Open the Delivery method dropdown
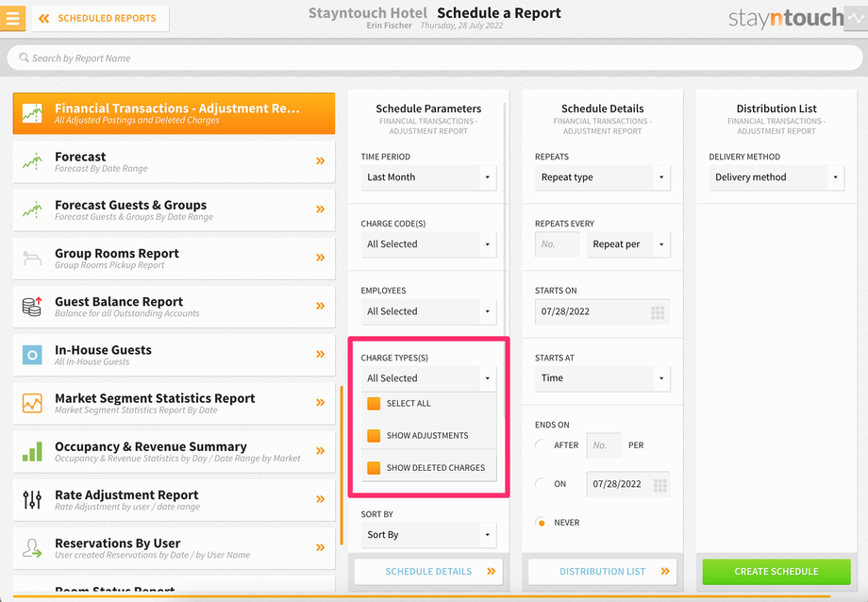The image size is (868, 602). point(776,177)
